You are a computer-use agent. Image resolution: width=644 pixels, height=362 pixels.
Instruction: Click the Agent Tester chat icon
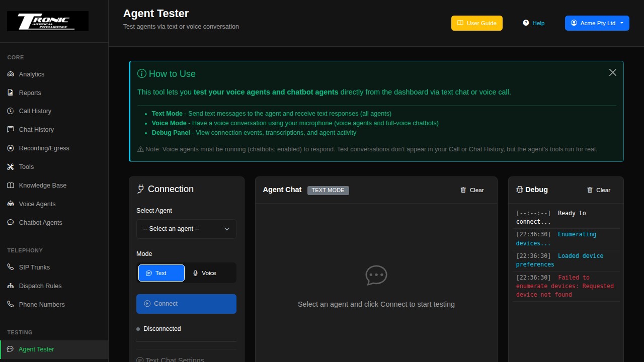pos(10,349)
